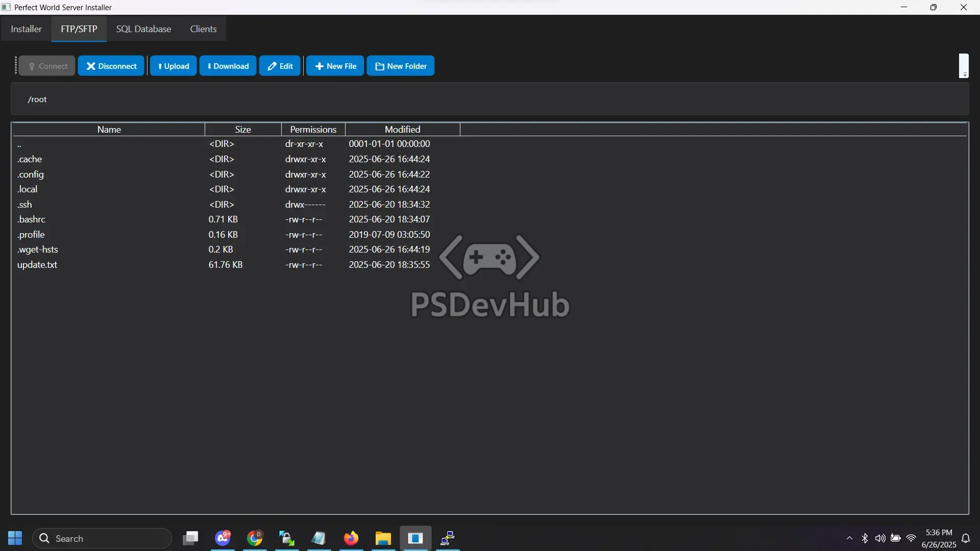This screenshot has width=980, height=551.
Task: Open the taskbar app with notepad icon
Action: click(x=319, y=538)
